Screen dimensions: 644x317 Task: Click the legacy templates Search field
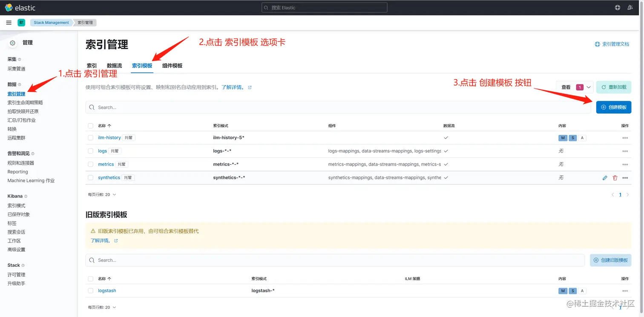coord(335,260)
